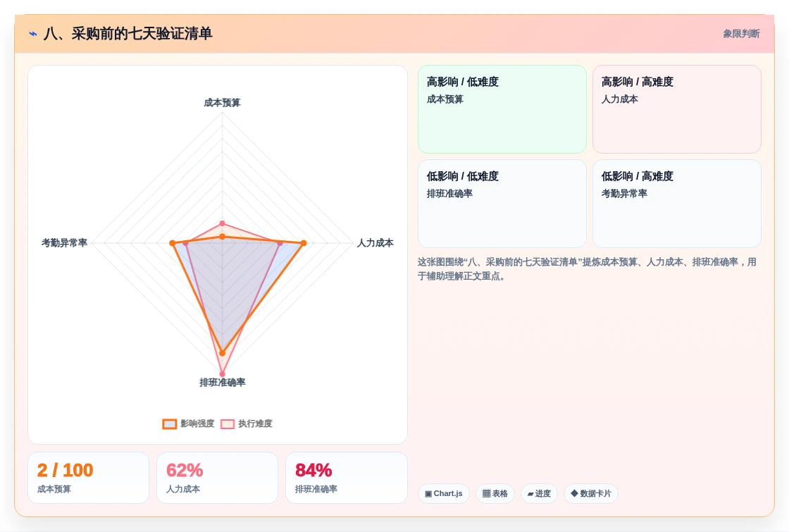Toggle the 影响强度 legend swatch
Viewport: 789px width, 532px height.
(x=170, y=423)
